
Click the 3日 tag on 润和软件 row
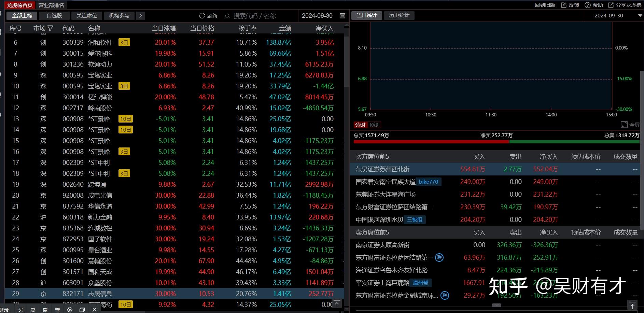(124, 42)
